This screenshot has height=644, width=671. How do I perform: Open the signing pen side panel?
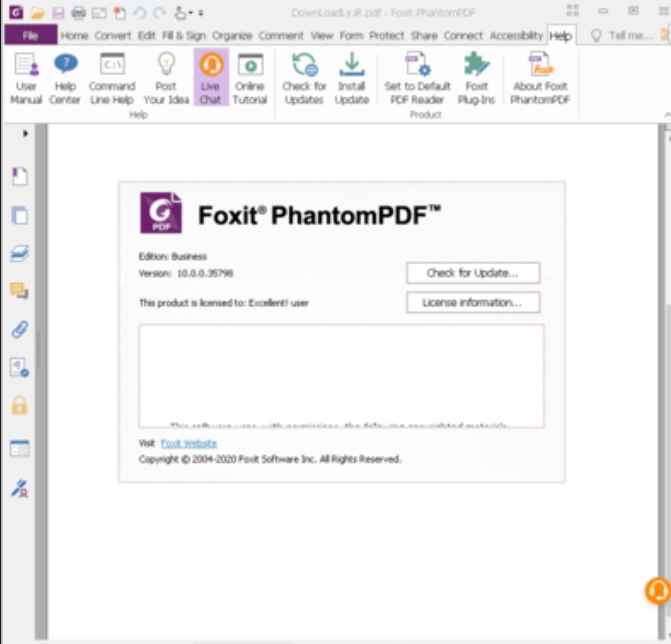20,488
